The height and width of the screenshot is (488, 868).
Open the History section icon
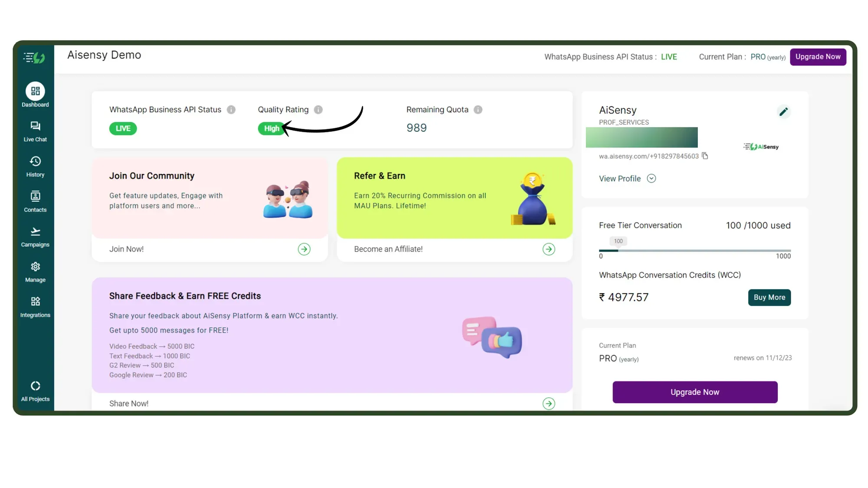point(35,161)
